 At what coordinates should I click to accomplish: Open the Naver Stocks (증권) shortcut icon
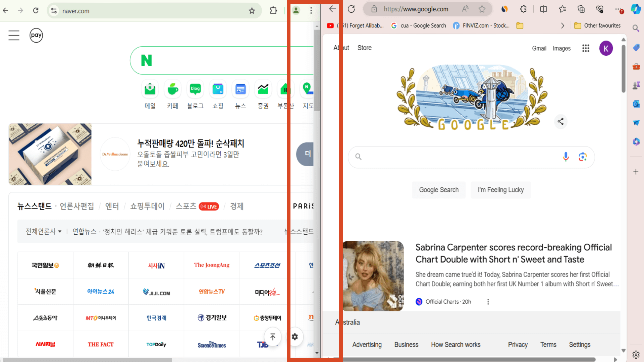click(x=263, y=89)
